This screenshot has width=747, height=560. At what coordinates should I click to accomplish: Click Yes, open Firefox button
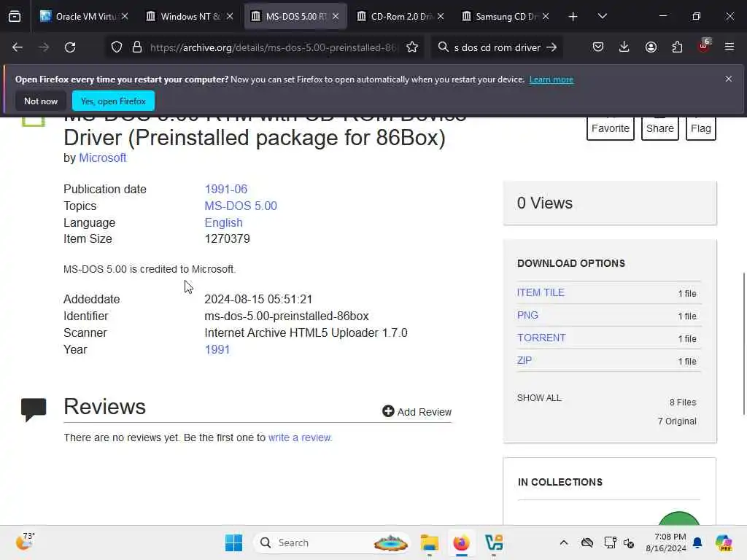point(113,101)
